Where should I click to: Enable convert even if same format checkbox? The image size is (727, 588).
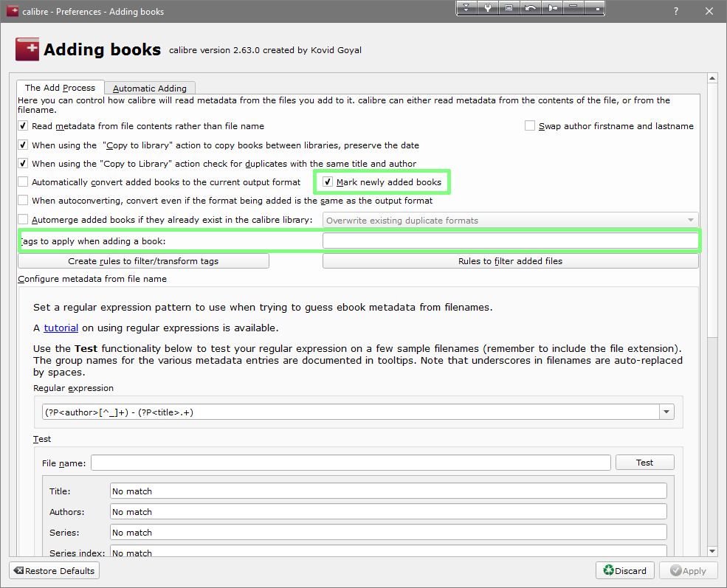coord(23,200)
